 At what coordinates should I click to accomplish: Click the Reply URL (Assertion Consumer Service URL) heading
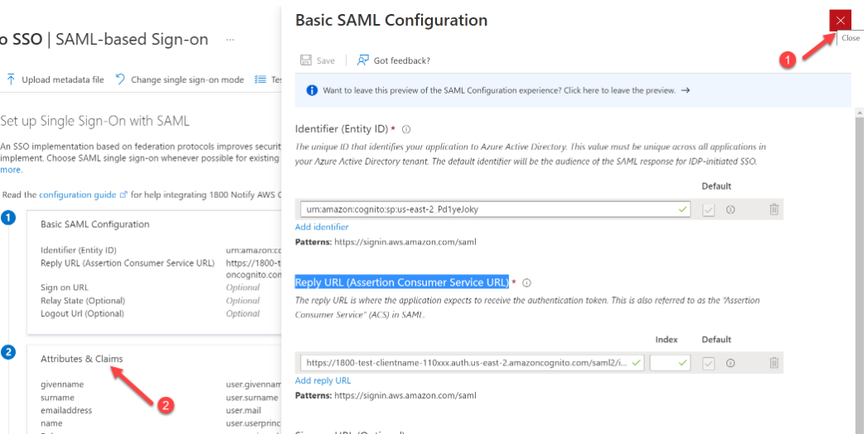tap(402, 282)
